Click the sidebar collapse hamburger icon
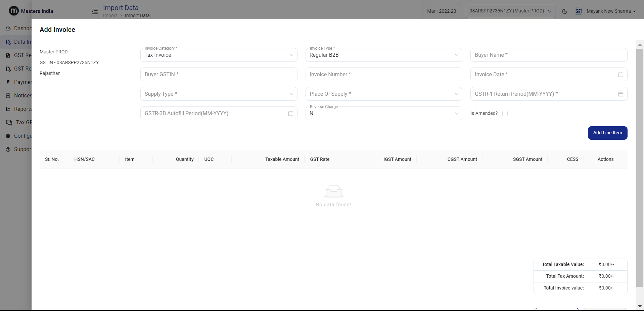The image size is (644, 311). click(x=95, y=11)
